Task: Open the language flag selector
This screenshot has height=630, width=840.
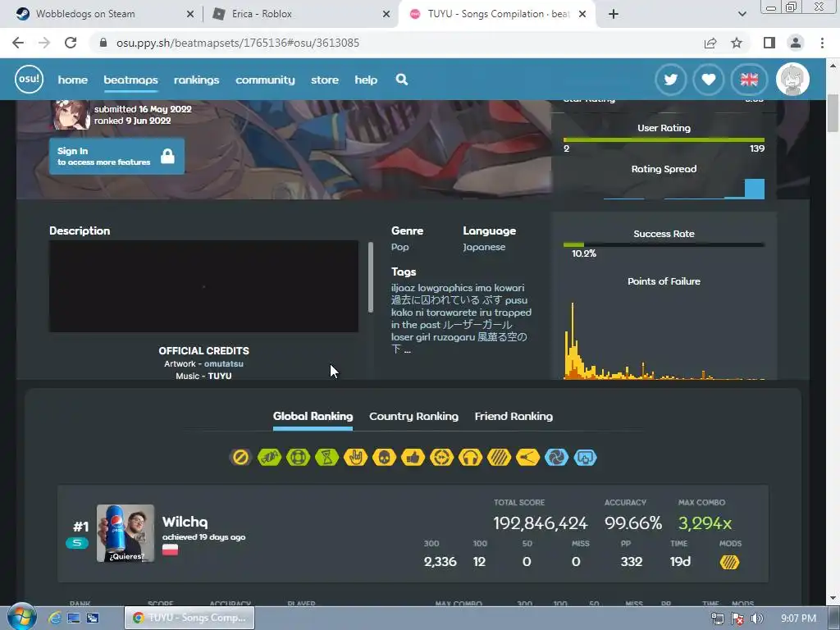Action: click(x=749, y=80)
